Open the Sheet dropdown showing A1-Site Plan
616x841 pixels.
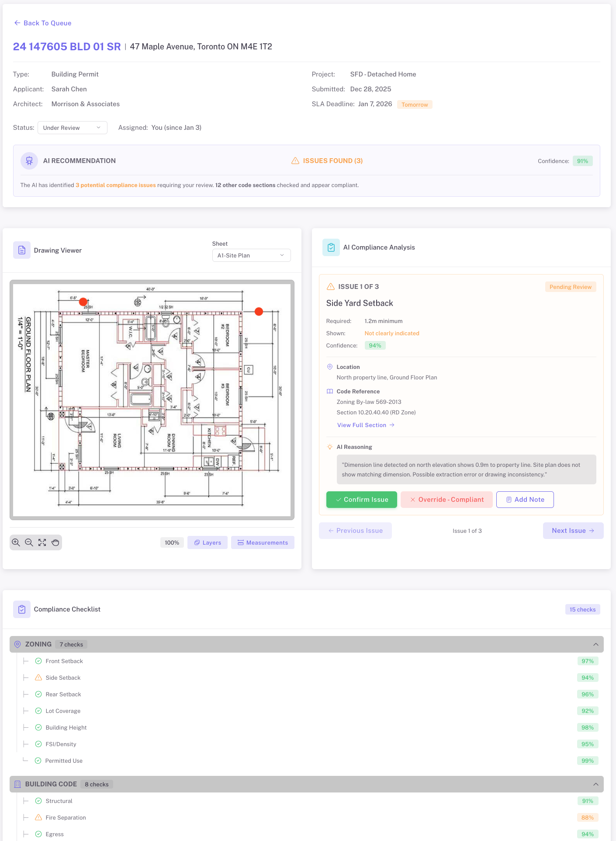point(251,255)
